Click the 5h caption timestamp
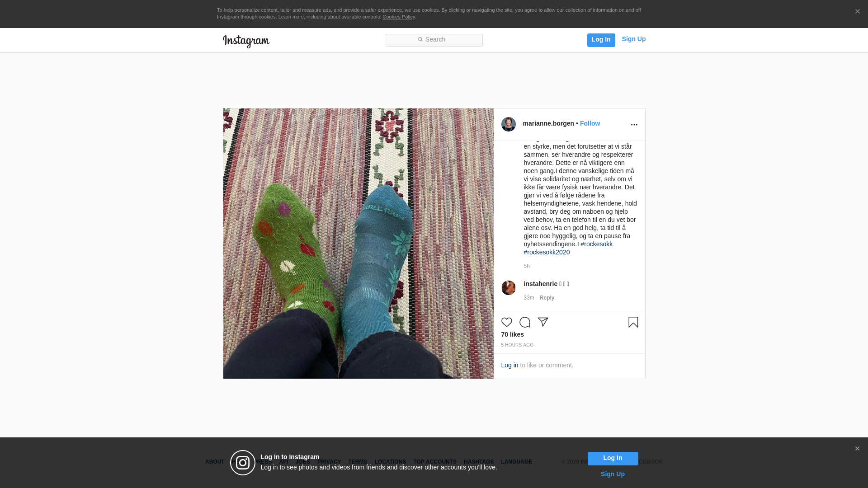 point(526,266)
